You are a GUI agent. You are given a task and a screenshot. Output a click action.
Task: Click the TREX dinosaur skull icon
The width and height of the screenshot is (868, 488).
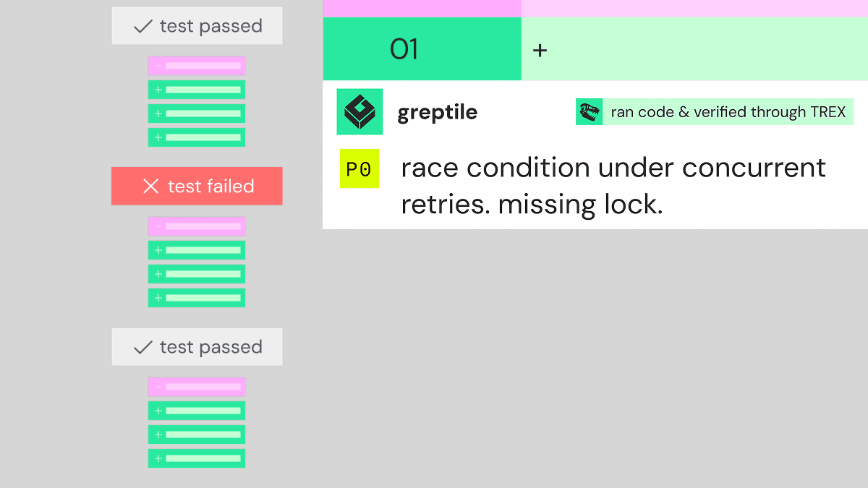click(589, 112)
